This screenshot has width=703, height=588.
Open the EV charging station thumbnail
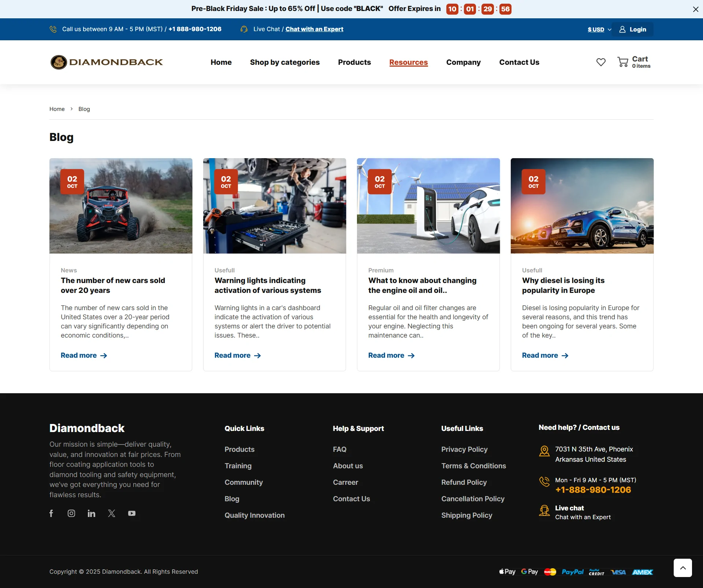click(428, 206)
